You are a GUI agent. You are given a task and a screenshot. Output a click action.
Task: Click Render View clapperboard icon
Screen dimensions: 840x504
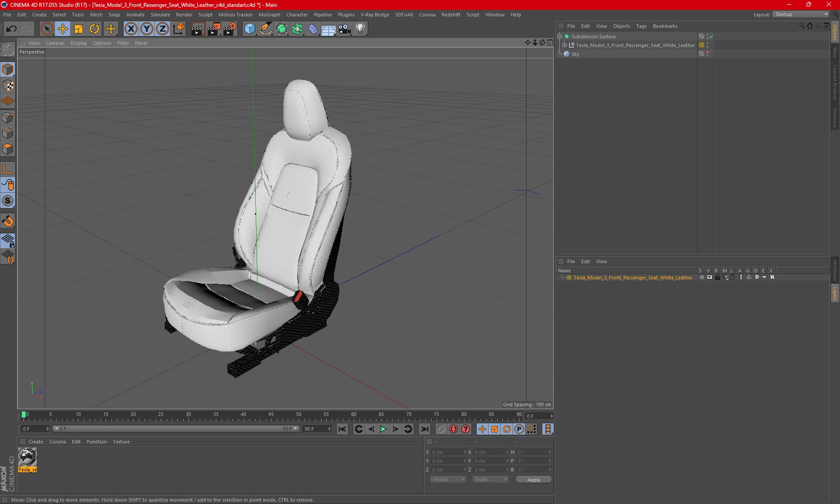pyautogui.click(x=197, y=29)
